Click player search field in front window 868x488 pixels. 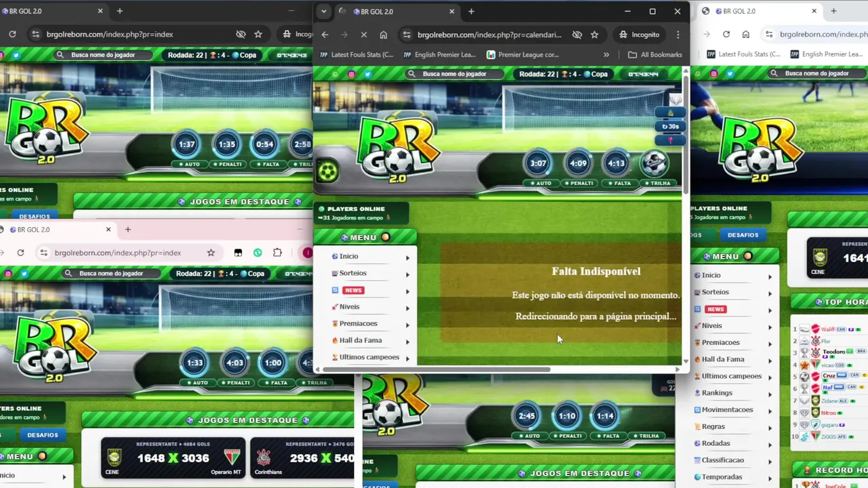(455, 74)
